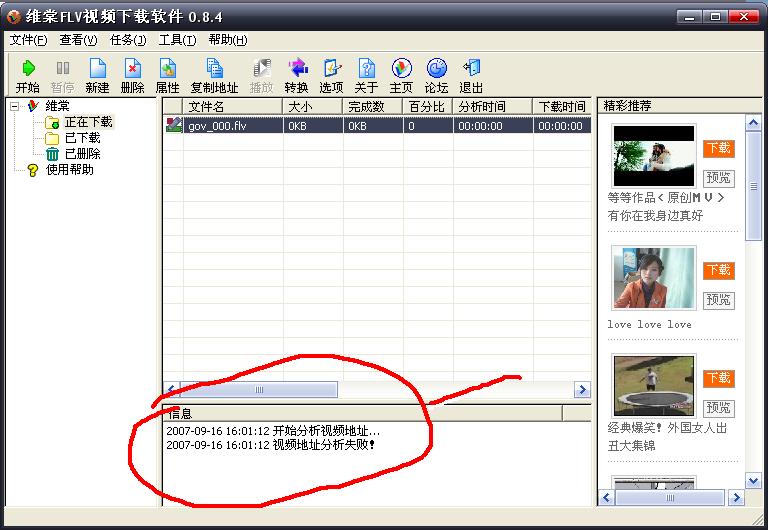The image size is (768, 530).
Task: Open the love love love video thumbnail
Action: point(653,278)
